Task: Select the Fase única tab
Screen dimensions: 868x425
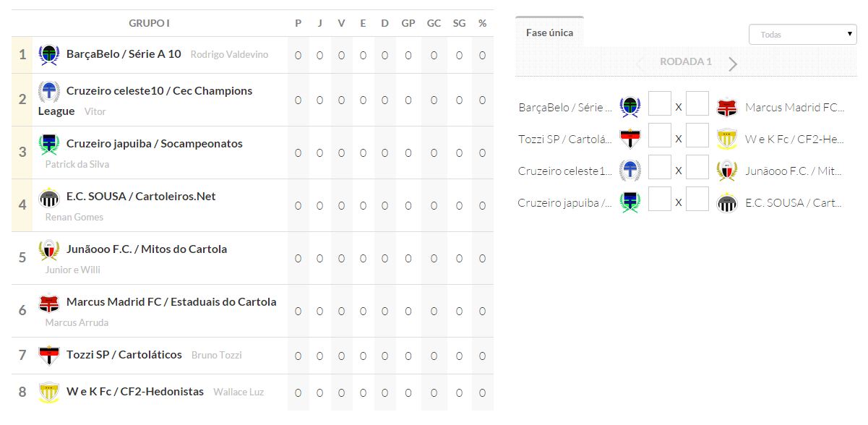Action: pos(549,33)
